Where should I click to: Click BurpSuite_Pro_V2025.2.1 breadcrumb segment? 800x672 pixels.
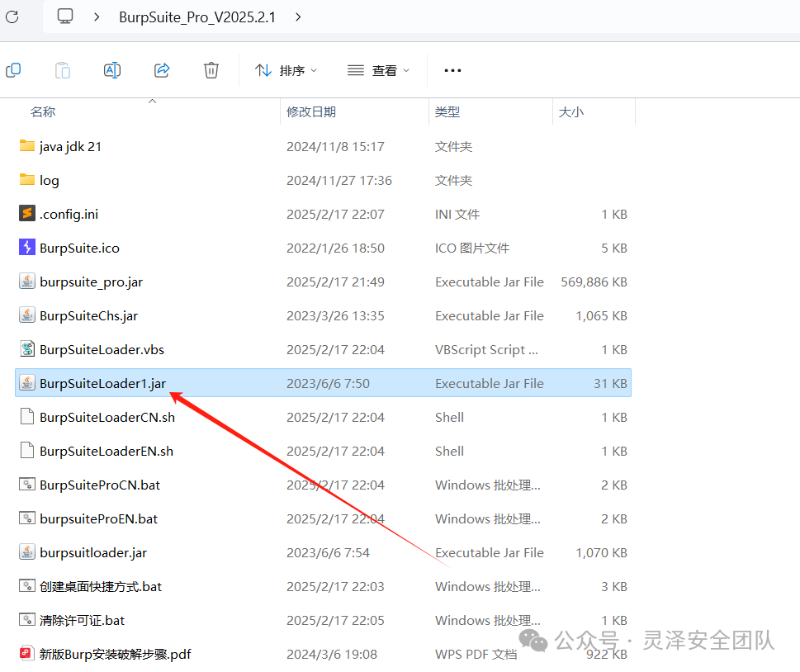coord(197,17)
